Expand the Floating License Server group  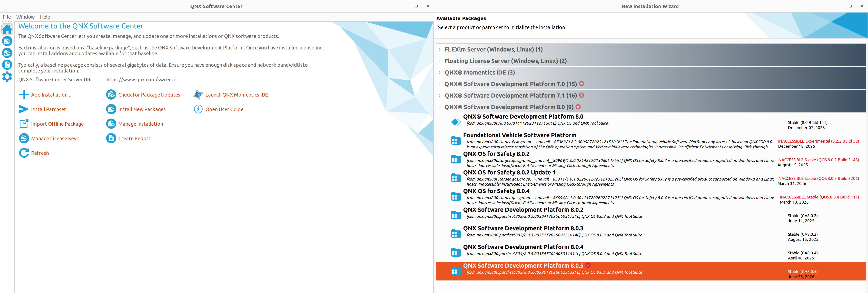439,61
